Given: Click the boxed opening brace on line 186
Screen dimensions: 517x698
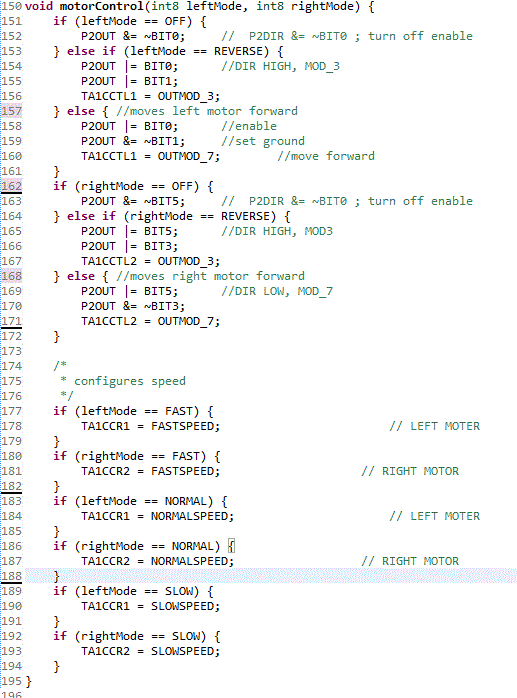Looking at the screenshot, I should tap(232, 546).
